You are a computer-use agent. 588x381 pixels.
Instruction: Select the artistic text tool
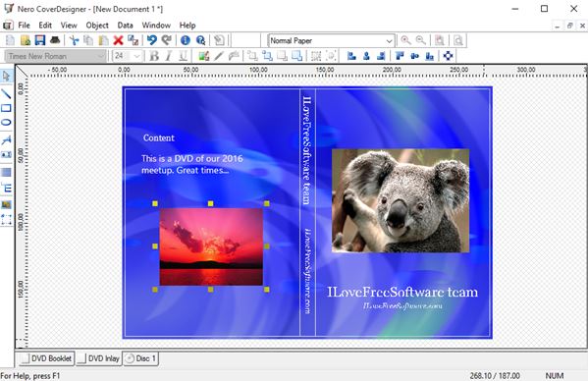[6, 140]
